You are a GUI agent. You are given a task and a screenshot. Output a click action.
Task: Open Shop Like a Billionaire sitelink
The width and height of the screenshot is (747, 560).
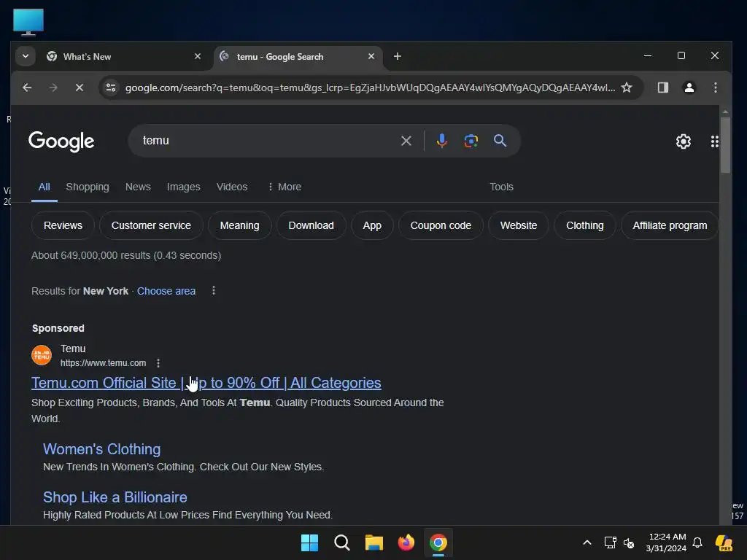coord(115,497)
